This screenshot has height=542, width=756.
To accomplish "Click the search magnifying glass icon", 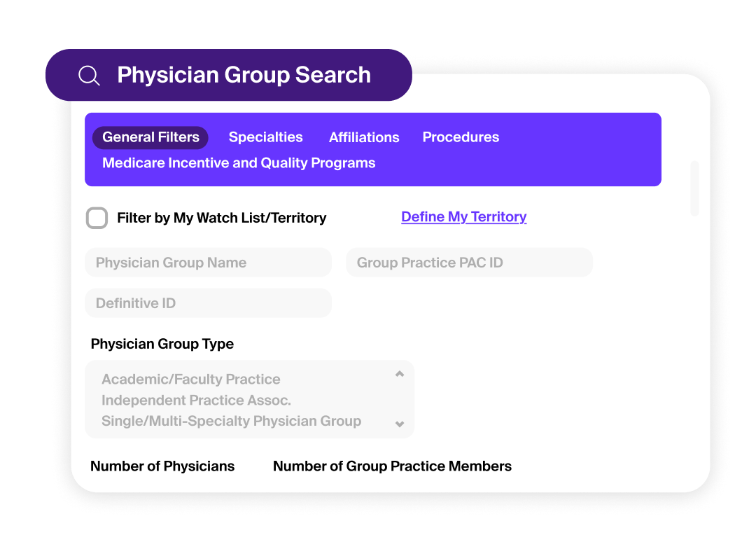I will point(89,75).
